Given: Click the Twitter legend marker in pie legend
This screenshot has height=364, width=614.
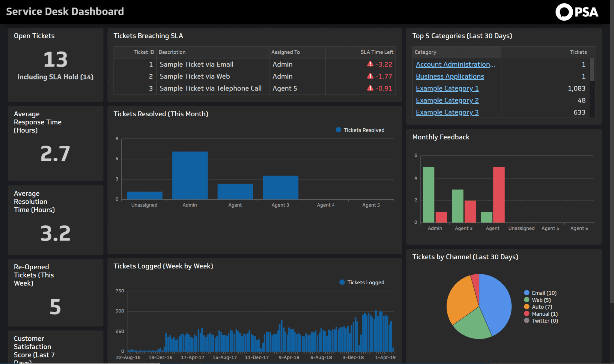Looking at the screenshot, I should pos(526,321).
